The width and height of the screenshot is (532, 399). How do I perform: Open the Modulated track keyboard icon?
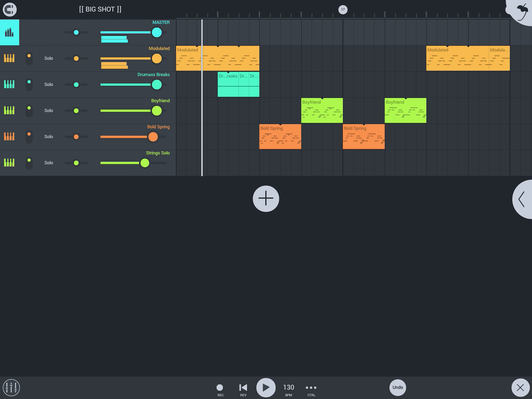coord(9,58)
